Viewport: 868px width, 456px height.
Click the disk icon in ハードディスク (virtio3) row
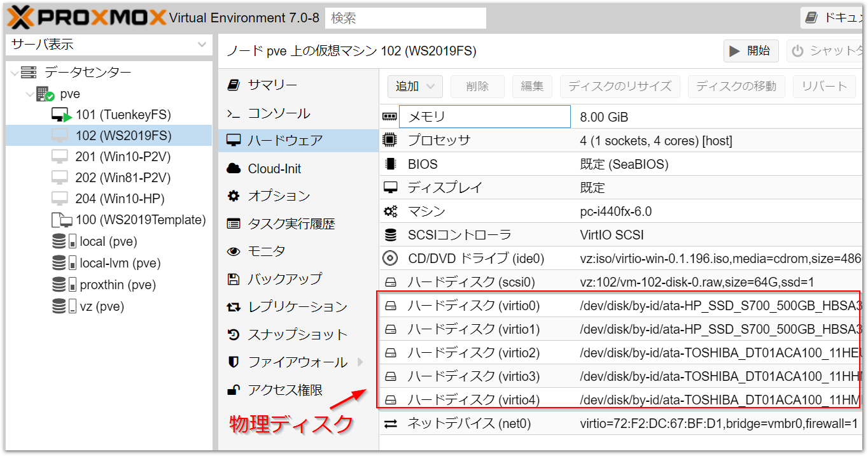[391, 376]
